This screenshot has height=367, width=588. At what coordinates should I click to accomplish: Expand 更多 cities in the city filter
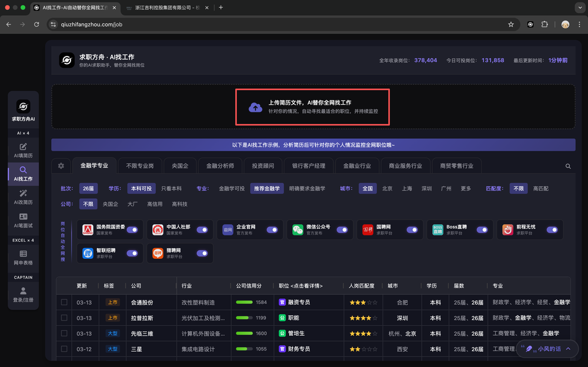pyautogui.click(x=466, y=189)
